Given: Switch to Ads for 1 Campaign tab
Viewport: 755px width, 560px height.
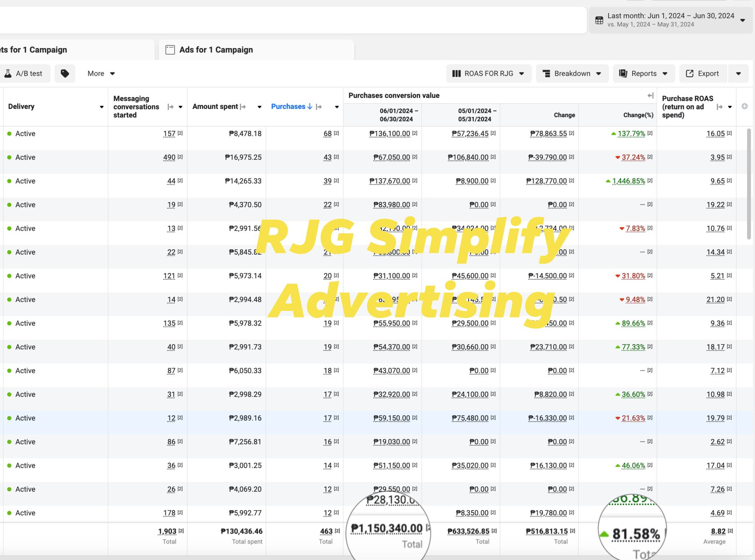Looking at the screenshot, I should pos(257,50).
